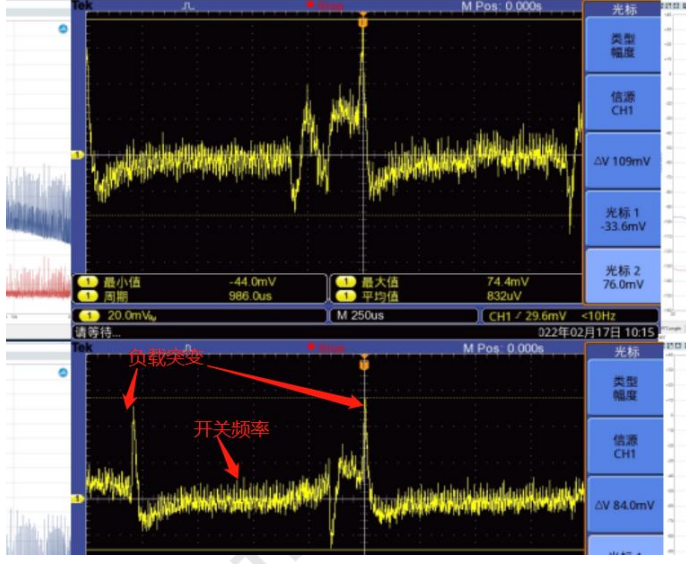Image resolution: width=686 pixels, height=564 pixels.
Task: Select ΔV 109mV readout button
Action: point(623,161)
